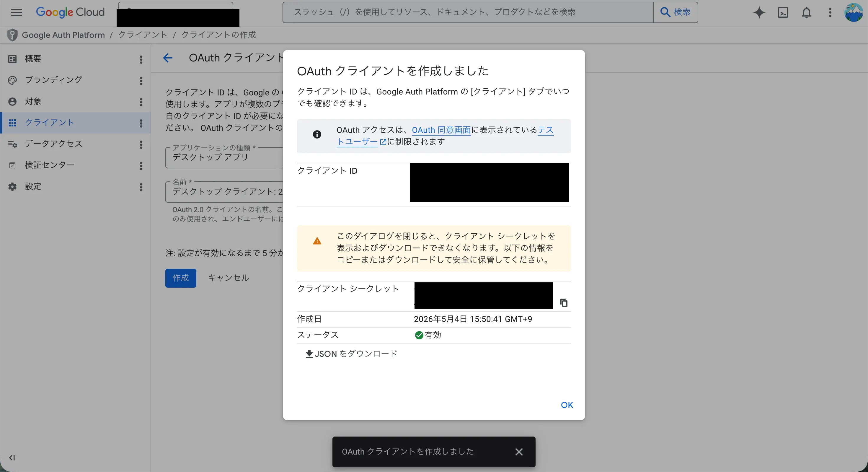Select データアクセス in the sidebar
Image resolution: width=868 pixels, height=472 pixels.
point(53,144)
